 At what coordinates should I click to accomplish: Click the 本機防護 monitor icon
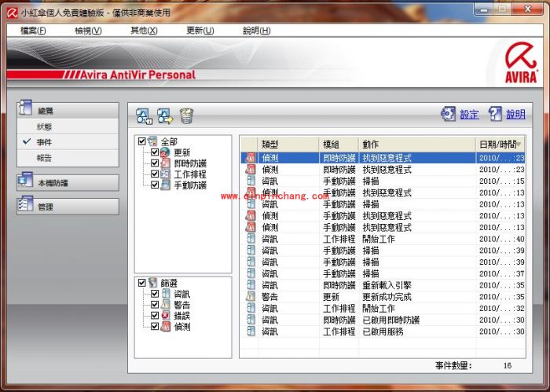click(25, 182)
